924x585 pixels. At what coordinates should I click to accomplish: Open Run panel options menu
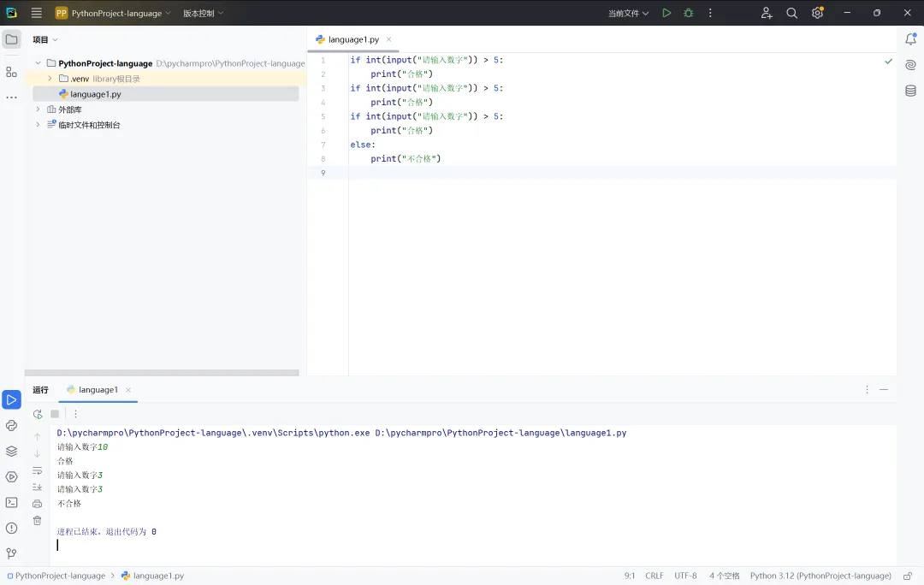pyautogui.click(x=867, y=389)
